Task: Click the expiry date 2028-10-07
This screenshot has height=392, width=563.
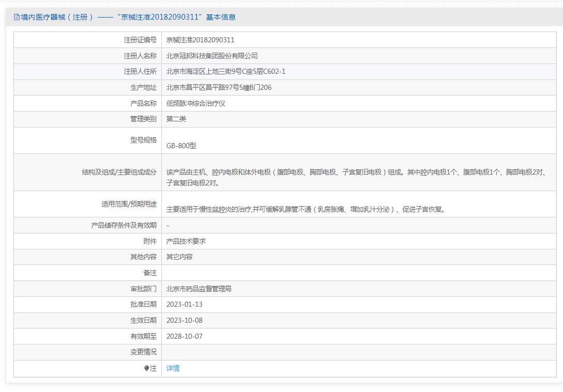Action: tap(184, 336)
